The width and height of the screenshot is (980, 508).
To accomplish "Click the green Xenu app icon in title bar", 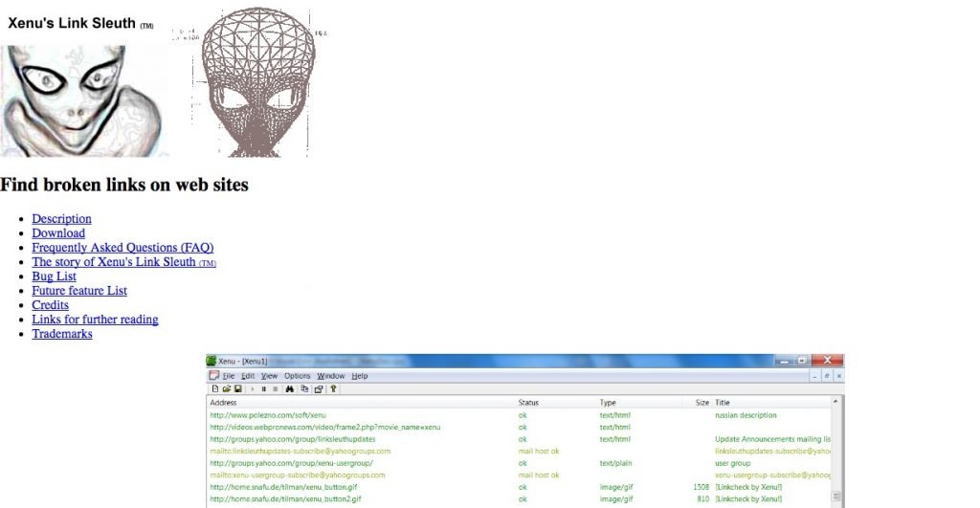I will tap(212, 361).
